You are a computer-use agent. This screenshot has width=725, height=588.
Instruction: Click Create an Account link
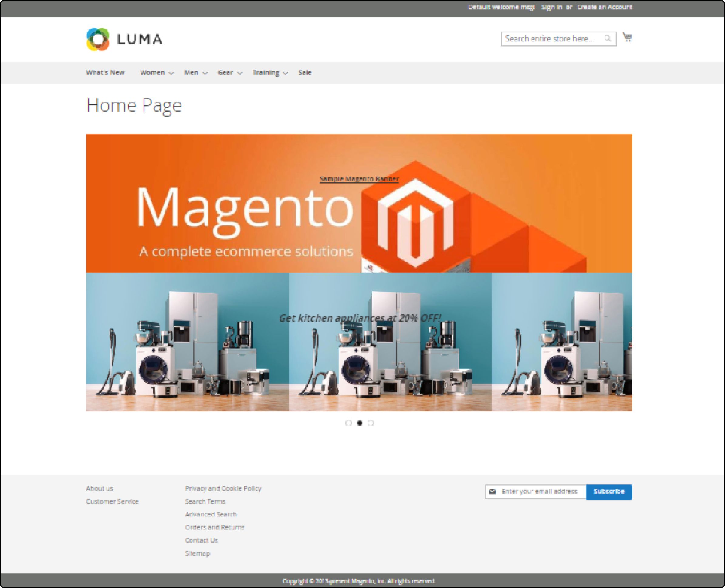click(x=605, y=7)
